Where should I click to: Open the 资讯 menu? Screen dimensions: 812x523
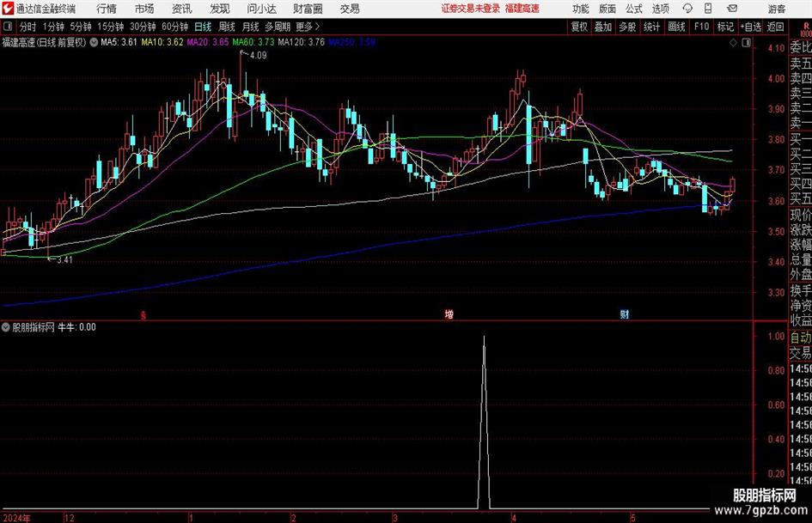pos(182,9)
